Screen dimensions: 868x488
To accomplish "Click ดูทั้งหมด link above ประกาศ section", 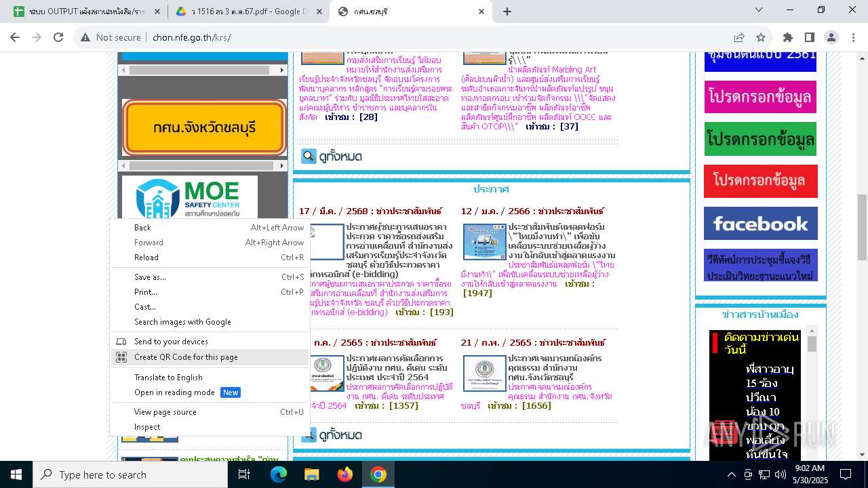I will click(332, 157).
